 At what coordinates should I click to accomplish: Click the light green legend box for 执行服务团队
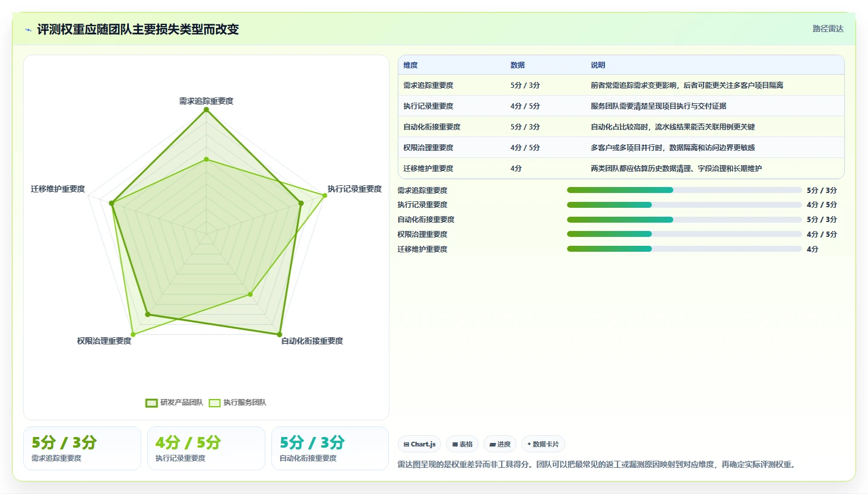tap(214, 403)
